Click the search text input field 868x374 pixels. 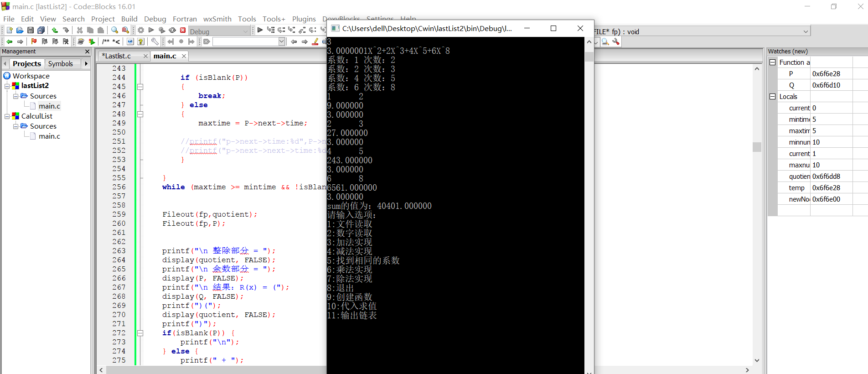(245, 42)
